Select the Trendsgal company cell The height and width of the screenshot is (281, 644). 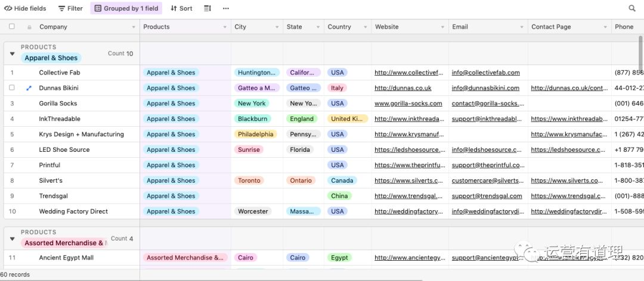tap(52, 196)
